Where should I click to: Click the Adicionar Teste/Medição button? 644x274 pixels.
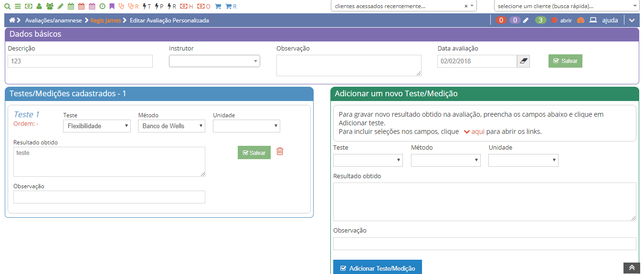pyautogui.click(x=377, y=268)
